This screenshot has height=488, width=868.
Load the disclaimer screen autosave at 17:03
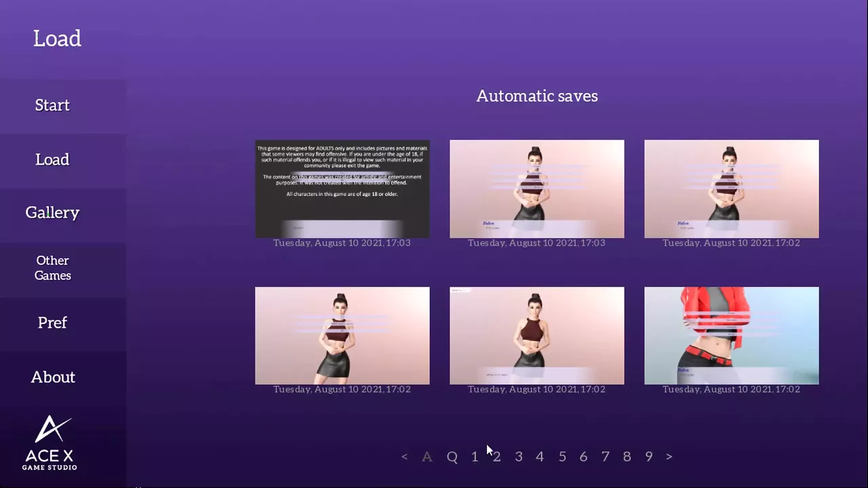[342, 189]
